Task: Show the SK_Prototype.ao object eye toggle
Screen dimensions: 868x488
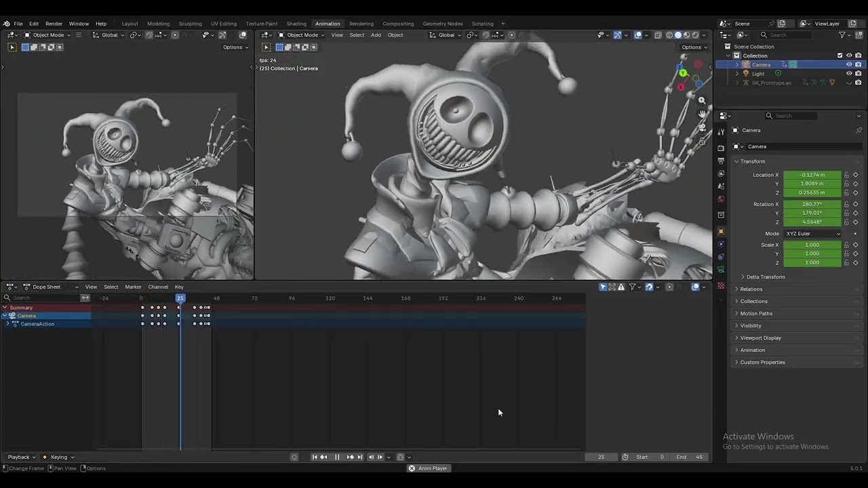Action: coord(849,83)
